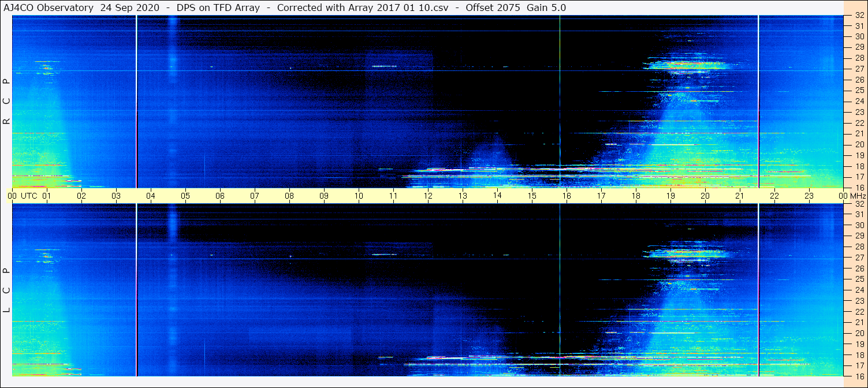This screenshot has width=868, height=388.
Task: Click the '00' time label beside MHz
Action: [844, 196]
